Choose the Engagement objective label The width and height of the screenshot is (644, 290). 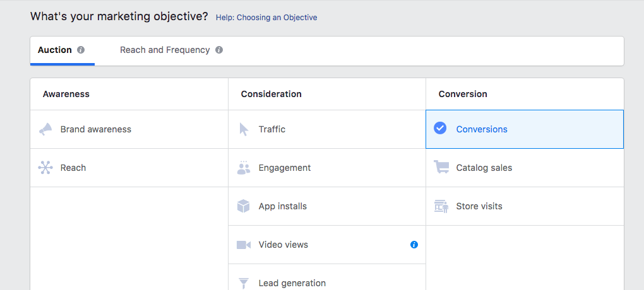285,168
